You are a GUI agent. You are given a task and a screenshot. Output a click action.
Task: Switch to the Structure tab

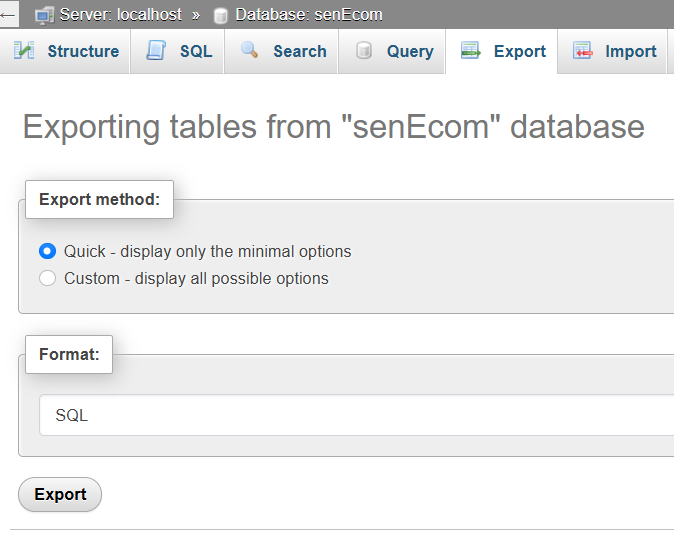tap(83, 51)
